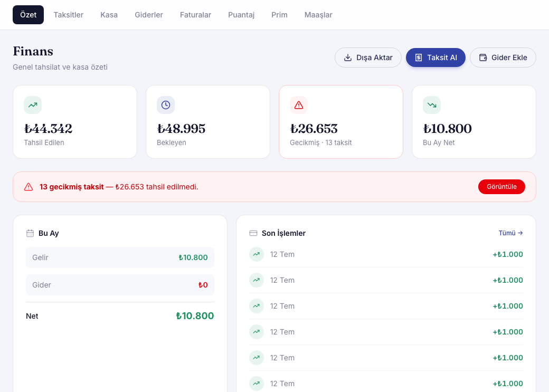Screen dimensions: 549x392
Task: Click the calendar icon beside Bu Ay
Action: coord(30,233)
